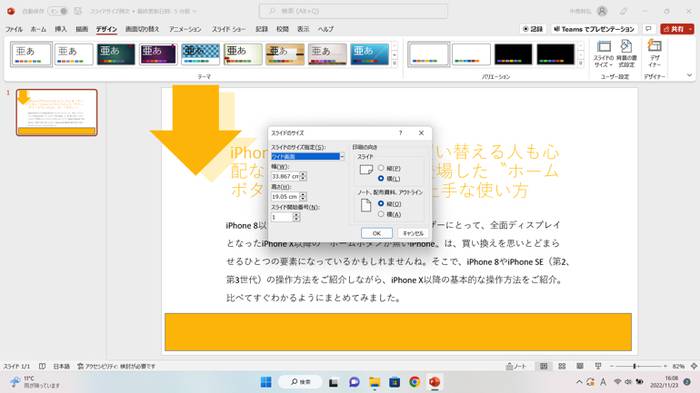The width and height of the screenshot is (700, 393).
Task: Open the File menu tab
Action: point(14,29)
